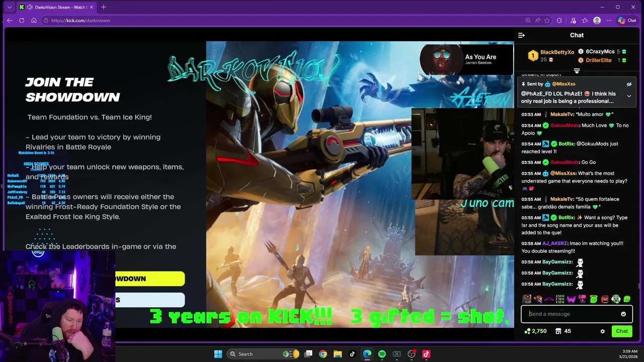Open OBS Studio from taskbar
Screen dimensions: 644x362
(412, 354)
